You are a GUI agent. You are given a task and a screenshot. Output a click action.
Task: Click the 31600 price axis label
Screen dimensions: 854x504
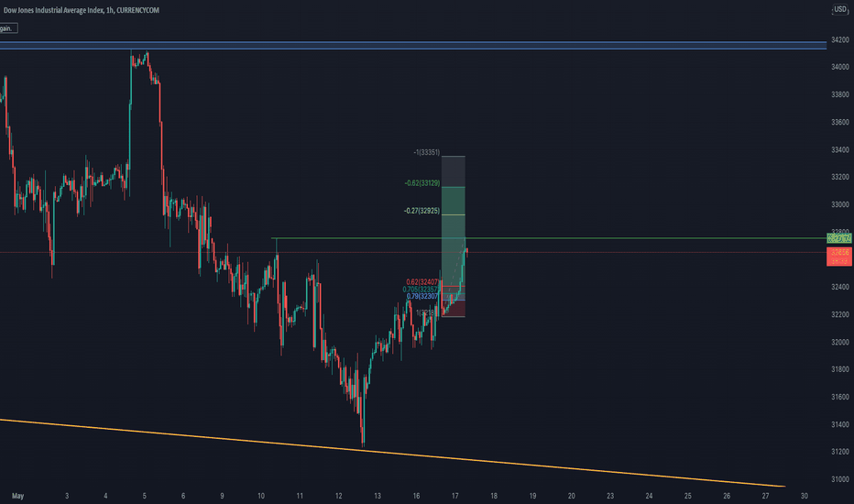pos(840,397)
